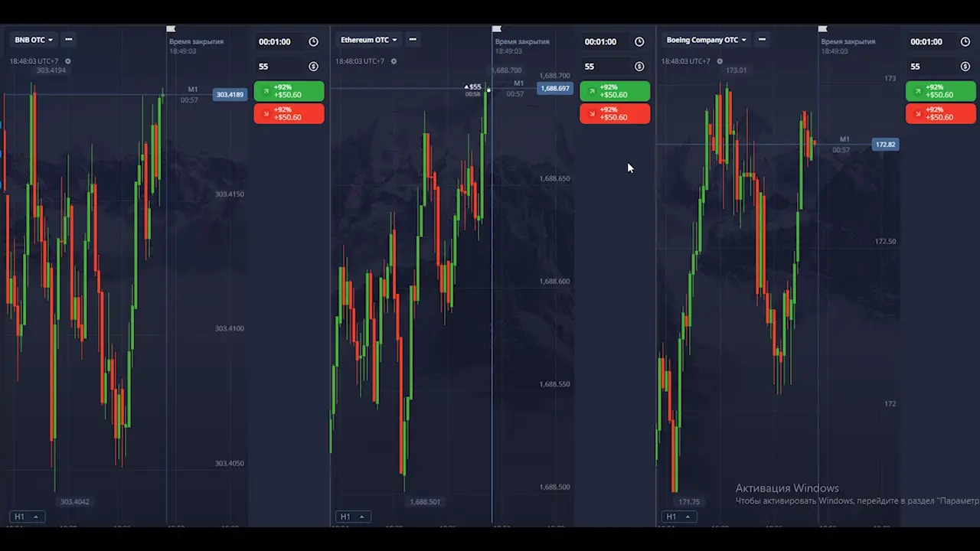
Task: Click the dollar icon in the BNB panel
Action: (313, 67)
